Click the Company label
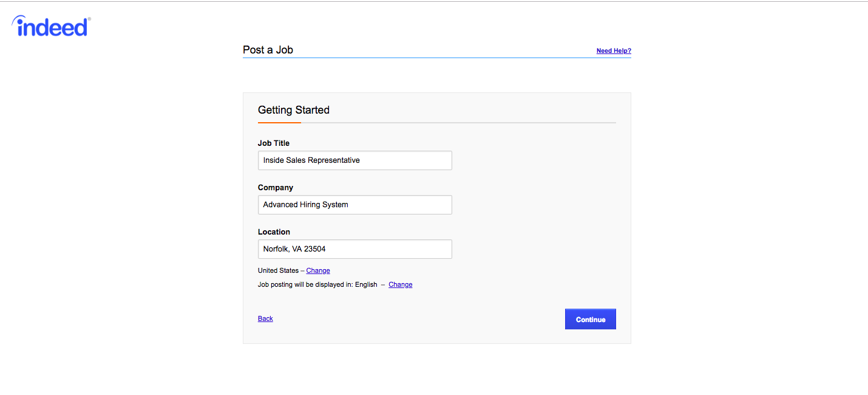The height and width of the screenshot is (395, 868). click(x=276, y=188)
